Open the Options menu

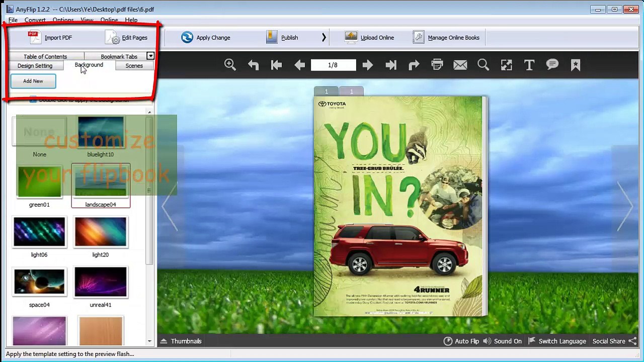point(63,20)
